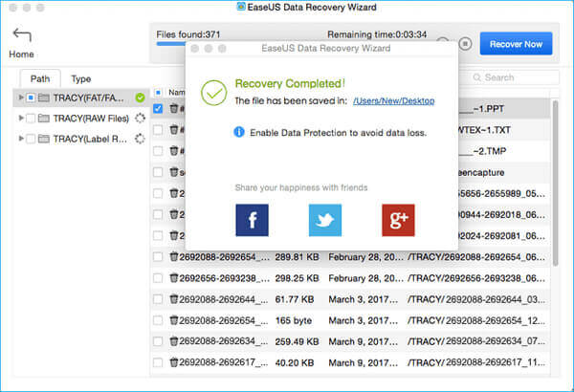Check the TRACY(RAW Files) checkbox

click(31, 119)
